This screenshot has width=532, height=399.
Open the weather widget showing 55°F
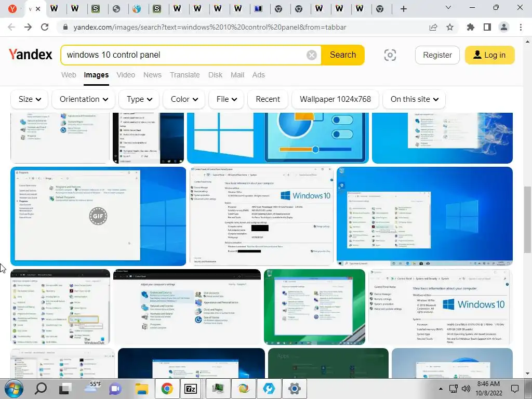(92, 387)
